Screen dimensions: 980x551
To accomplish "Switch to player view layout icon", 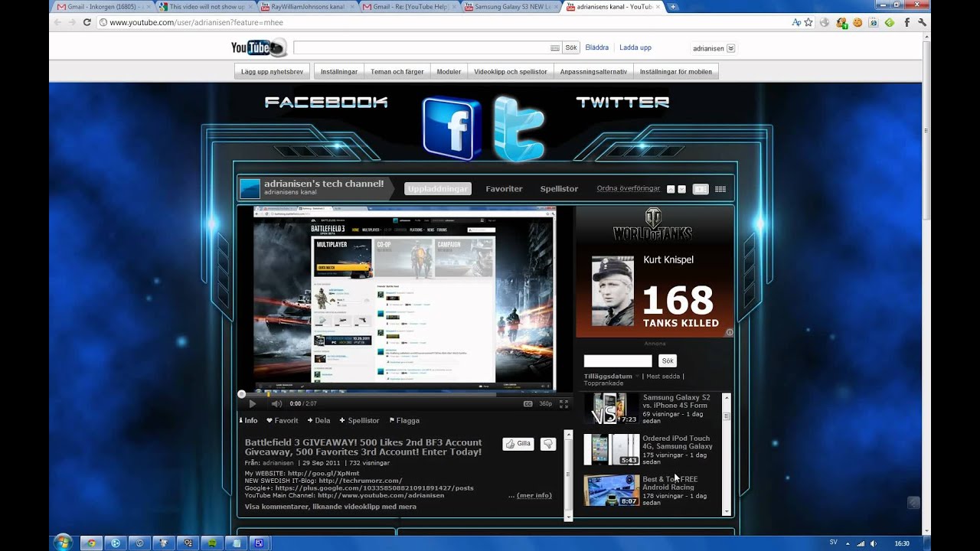I will point(701,189).
